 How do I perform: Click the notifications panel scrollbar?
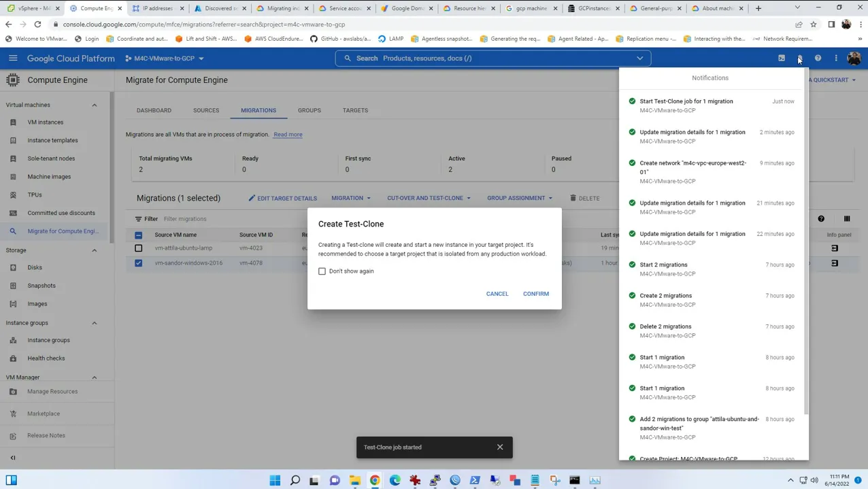click(x=806, y=241)
